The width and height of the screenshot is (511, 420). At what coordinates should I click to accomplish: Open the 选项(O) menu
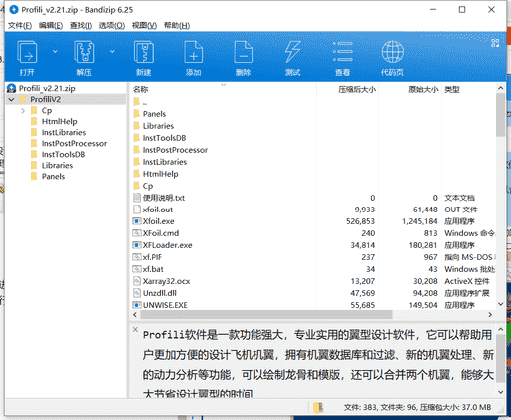(112, 25)
